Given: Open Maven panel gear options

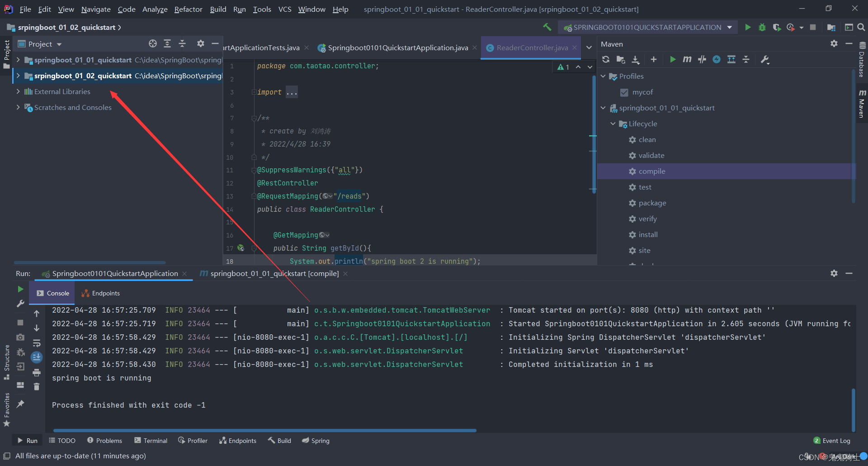Looking at the screenshot, I should [834, 43].
